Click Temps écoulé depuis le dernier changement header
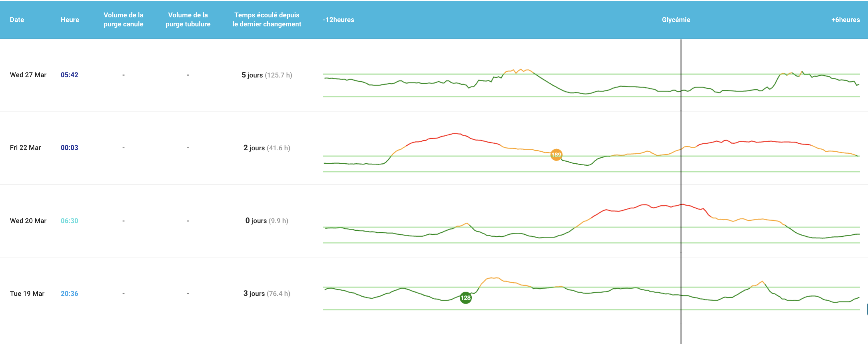Viewport: 868px width, 344px height. point(267,20)
